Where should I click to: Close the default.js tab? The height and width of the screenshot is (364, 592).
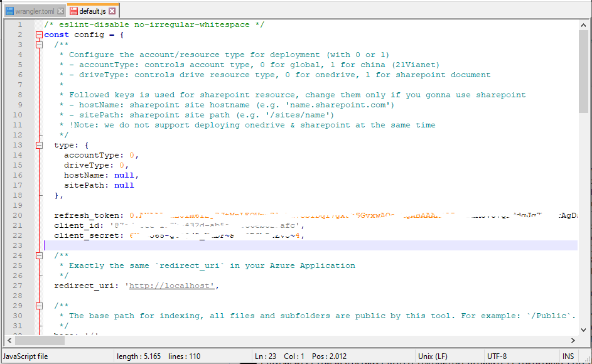[x=112, y=11]
